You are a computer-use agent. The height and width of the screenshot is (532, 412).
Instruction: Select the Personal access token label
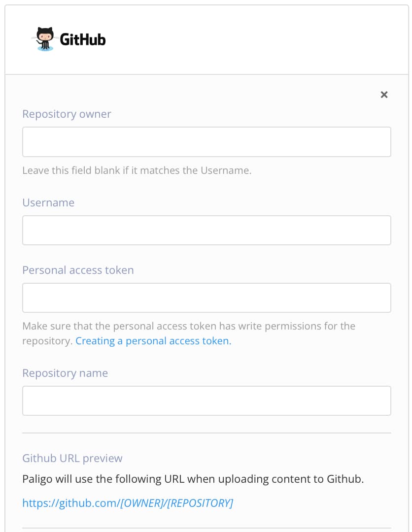pos(78,270)
